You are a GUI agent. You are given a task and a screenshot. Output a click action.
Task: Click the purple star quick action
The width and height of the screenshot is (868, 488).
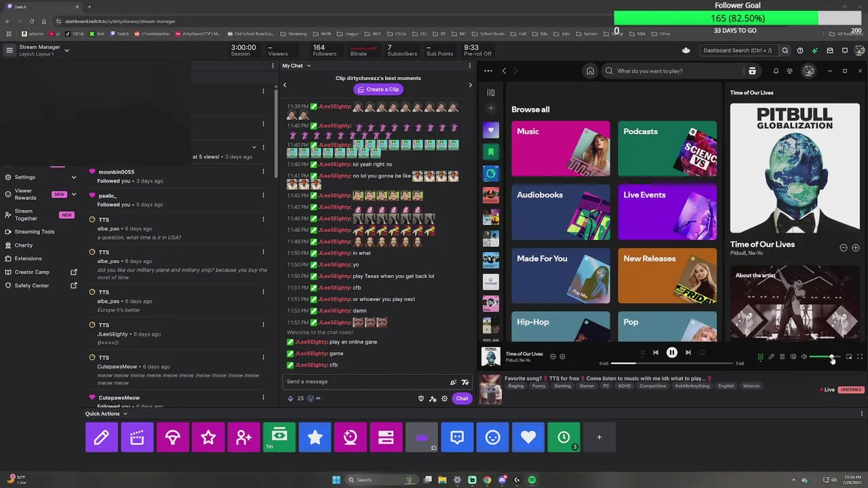(x=208, y=437)
